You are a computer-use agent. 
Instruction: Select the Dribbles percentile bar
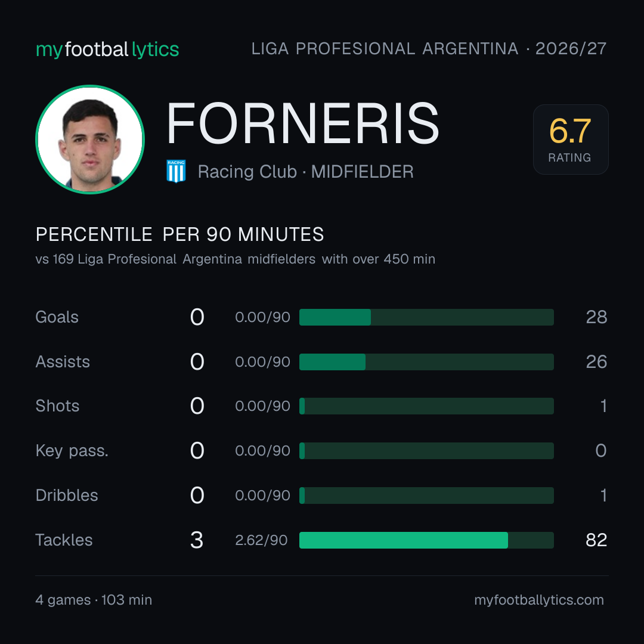point(426,496)
